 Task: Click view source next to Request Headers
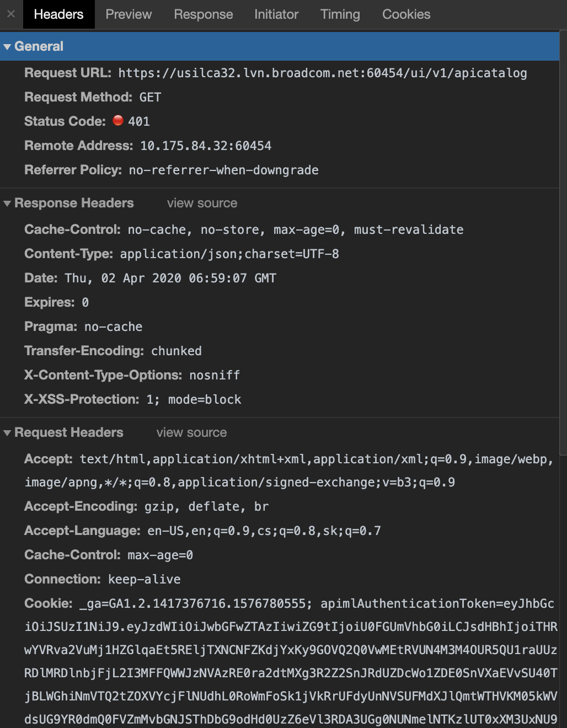pos(191,432)
